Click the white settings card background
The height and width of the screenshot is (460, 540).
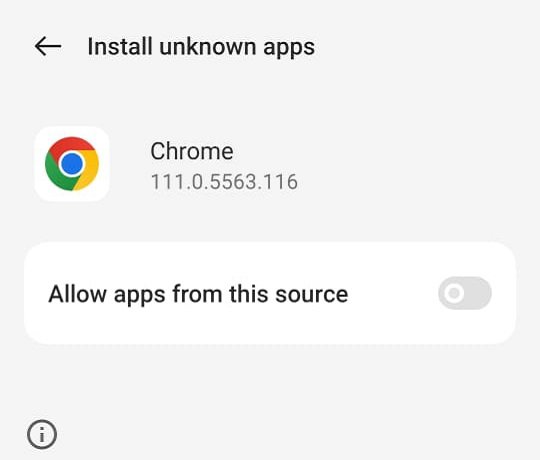(x=270, y=293)
